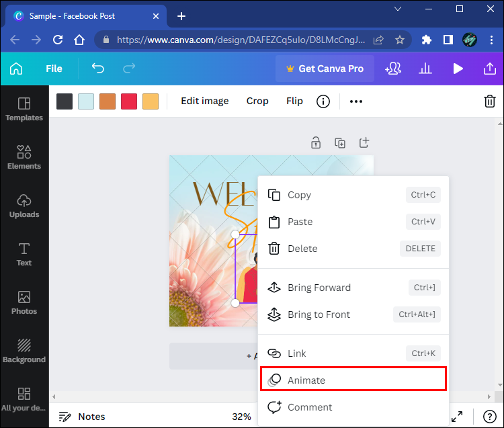Open the File menu
Viewport: 504px width, 428px height.
[54, 69]
